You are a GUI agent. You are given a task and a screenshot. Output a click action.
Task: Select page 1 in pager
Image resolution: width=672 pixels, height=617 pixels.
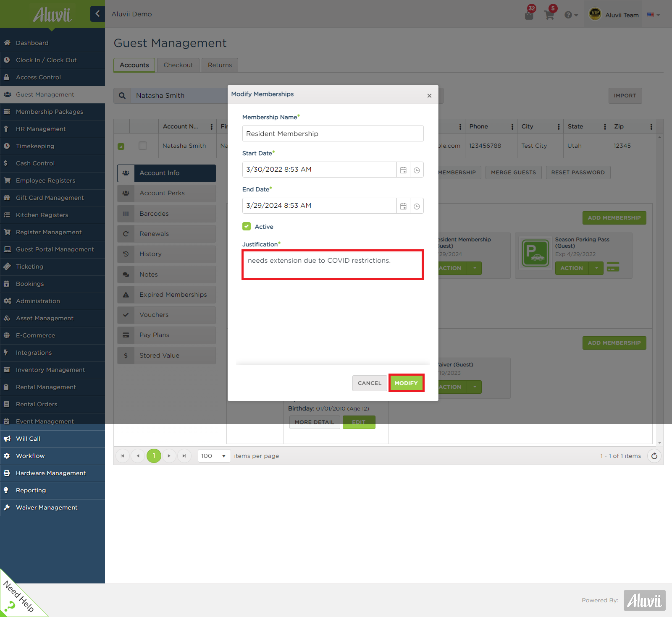(154, 456)
